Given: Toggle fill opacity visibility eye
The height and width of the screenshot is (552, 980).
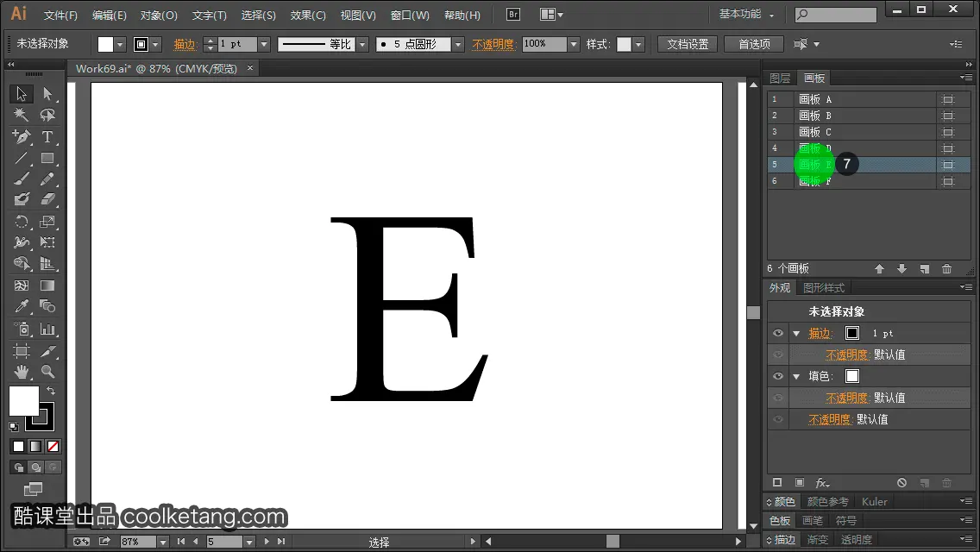Looking at the screenshot, I should pos(778,398).
